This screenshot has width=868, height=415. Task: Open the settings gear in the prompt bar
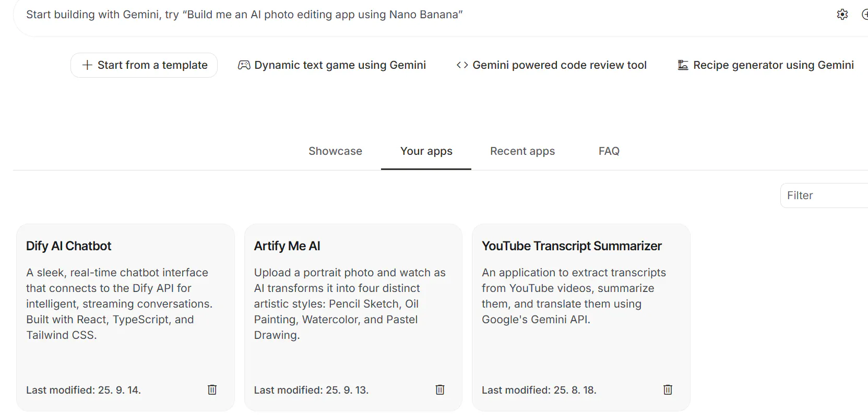[x=842, y=15]
